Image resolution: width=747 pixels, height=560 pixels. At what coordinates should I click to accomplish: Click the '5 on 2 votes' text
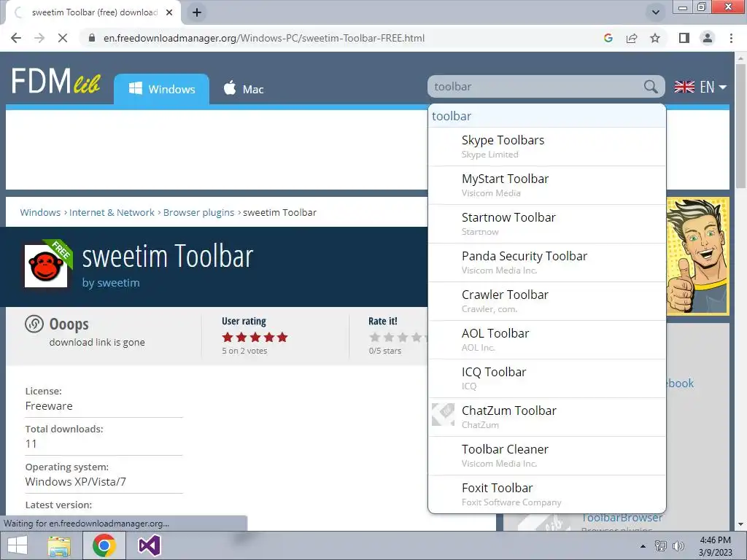244,351
